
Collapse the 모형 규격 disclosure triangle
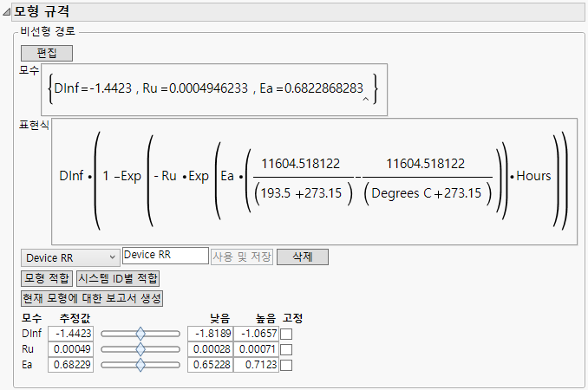tap(6, 12)
